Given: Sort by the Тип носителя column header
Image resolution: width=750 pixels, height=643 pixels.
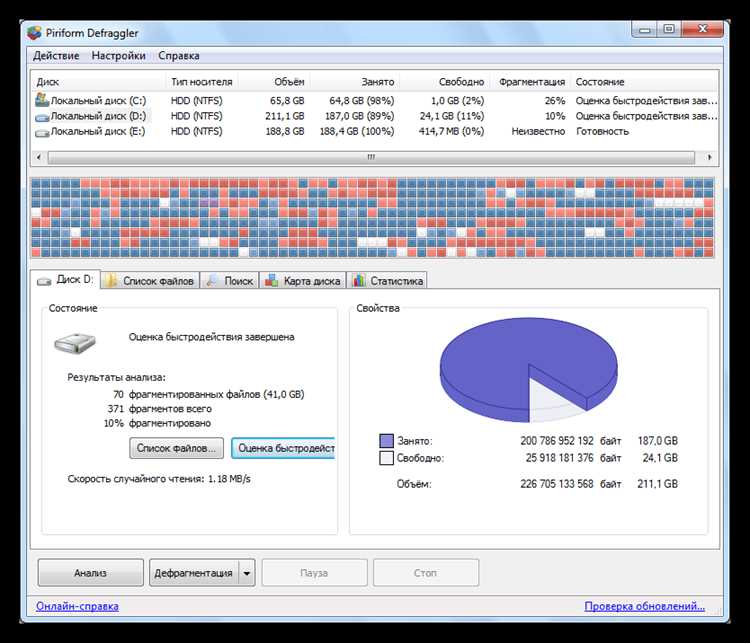Looking at the screenshot, I should tap(201, 82).
